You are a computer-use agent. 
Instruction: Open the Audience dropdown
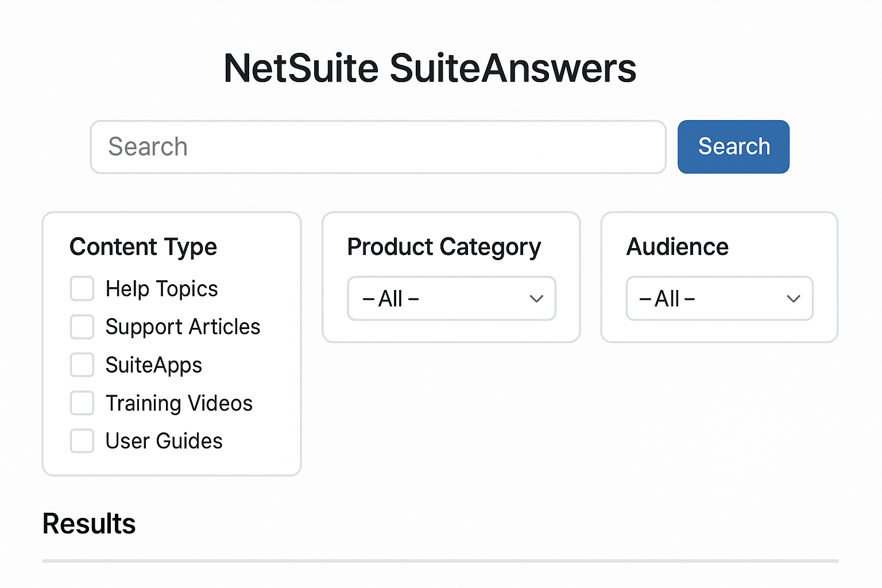click(x=719, y=299)
